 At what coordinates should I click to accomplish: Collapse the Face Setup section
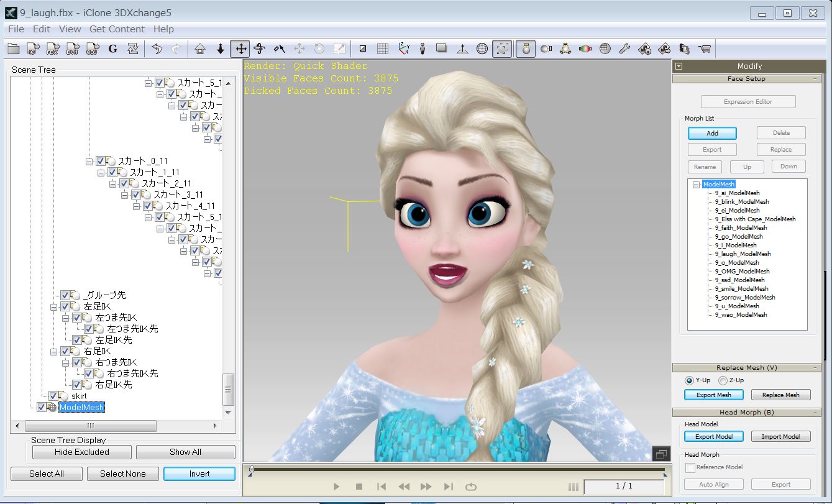click(816, 79)
